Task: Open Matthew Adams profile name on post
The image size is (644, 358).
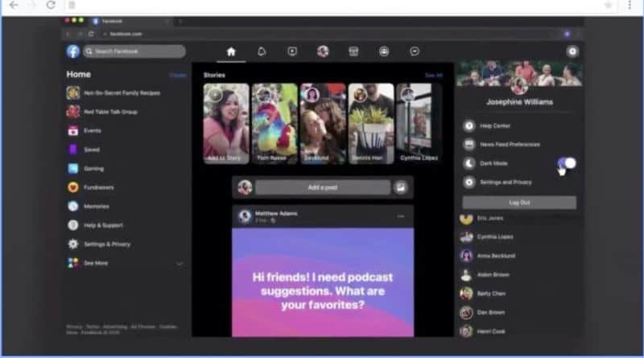Action: (x=276, y=213)
